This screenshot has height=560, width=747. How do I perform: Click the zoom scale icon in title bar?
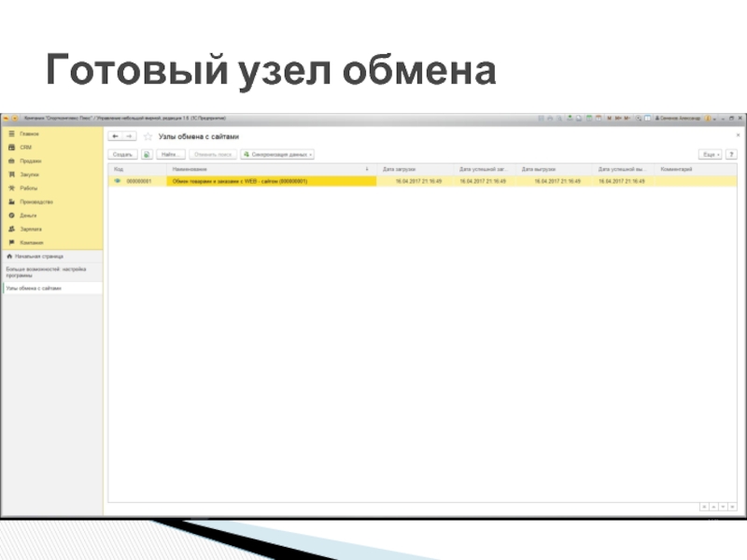(x=638, y=119)
